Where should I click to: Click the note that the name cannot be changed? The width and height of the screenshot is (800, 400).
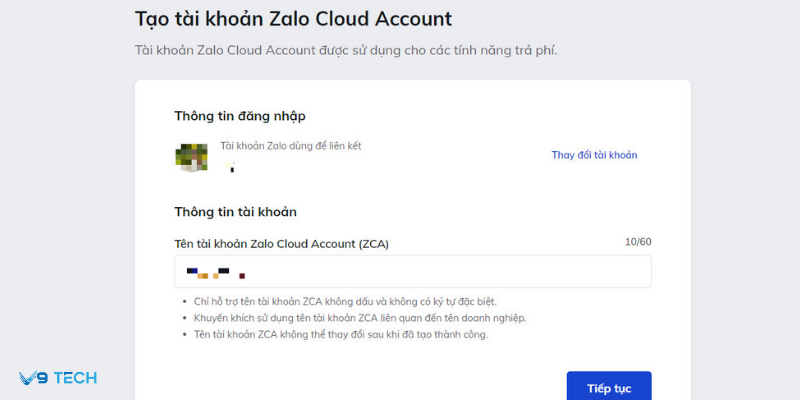(x=341, y=334)
